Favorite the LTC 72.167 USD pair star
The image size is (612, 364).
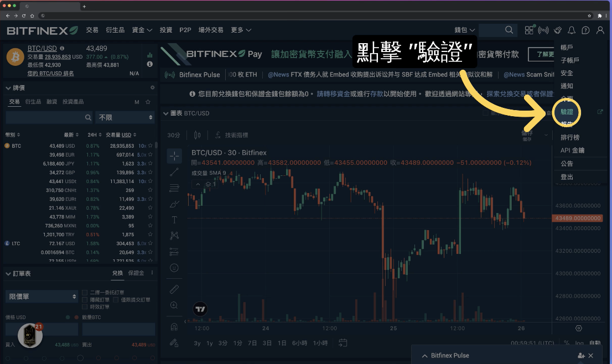pos(151,243)
